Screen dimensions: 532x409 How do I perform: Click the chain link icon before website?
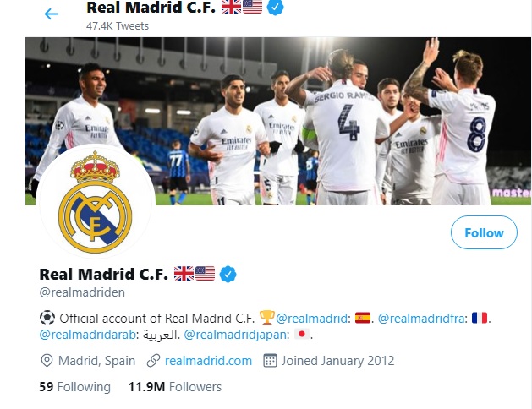(153, 361)
